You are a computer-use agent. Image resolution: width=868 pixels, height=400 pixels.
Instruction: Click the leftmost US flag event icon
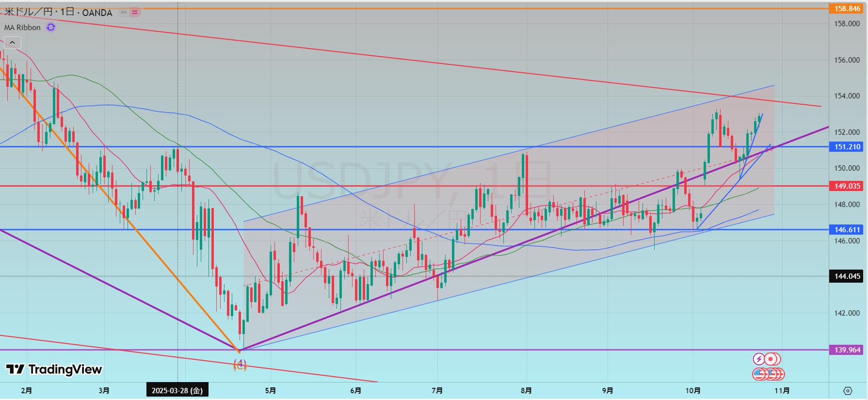click(x=759, y=374)
